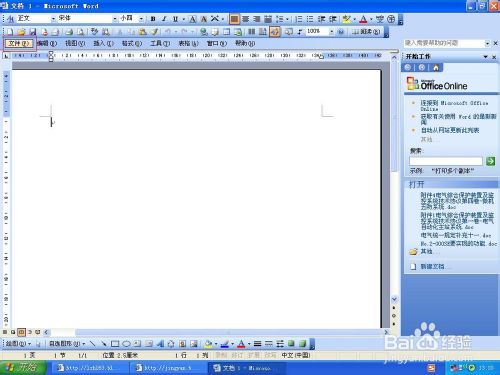Apply numbered list formatting

(x=299, y=19)
